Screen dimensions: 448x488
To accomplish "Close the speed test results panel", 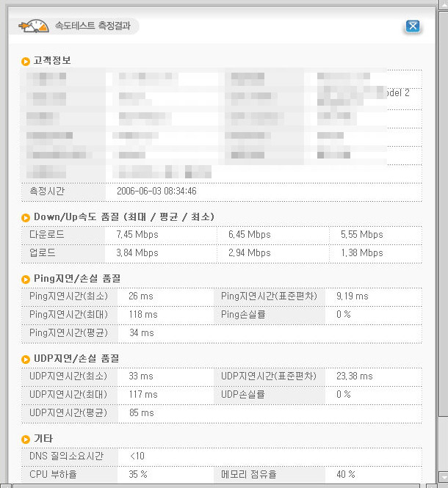I will (x=413, y=26).
